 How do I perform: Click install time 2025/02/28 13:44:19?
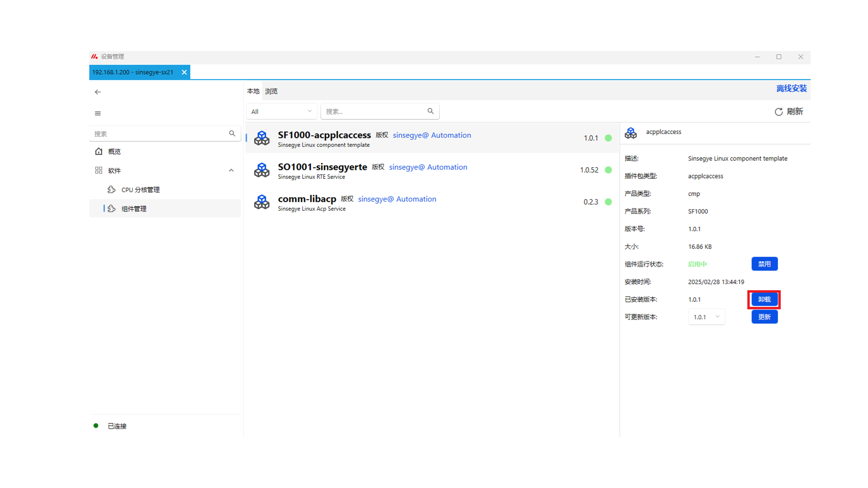coord(716,282)
